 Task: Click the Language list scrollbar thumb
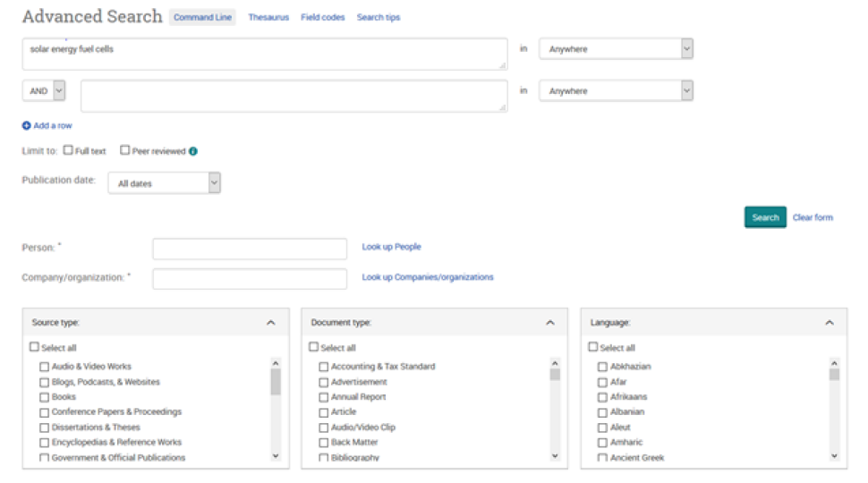834,375
